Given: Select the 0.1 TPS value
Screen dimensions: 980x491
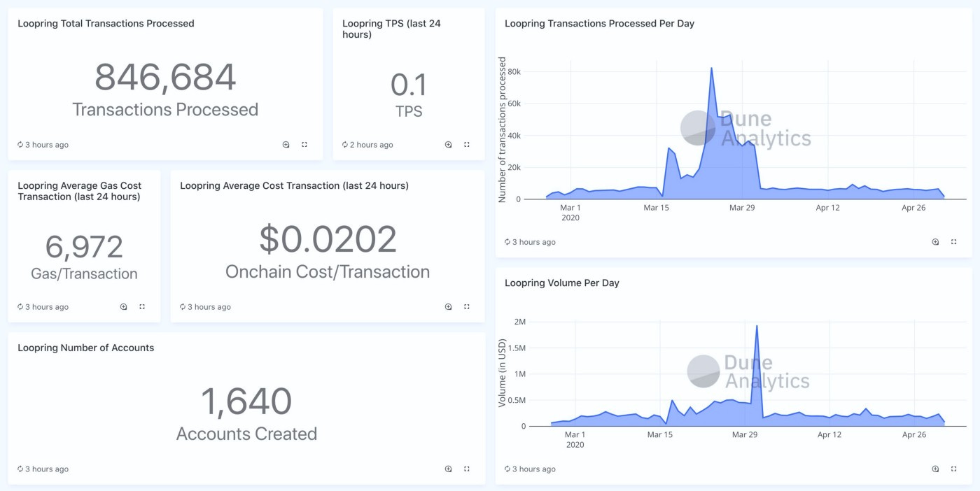Looking at the screenshot, I should [x=409, y=85].
